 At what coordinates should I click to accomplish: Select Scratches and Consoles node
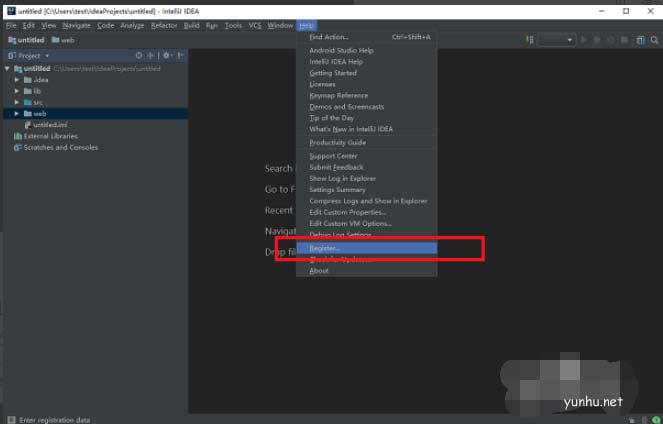[60, 147]
